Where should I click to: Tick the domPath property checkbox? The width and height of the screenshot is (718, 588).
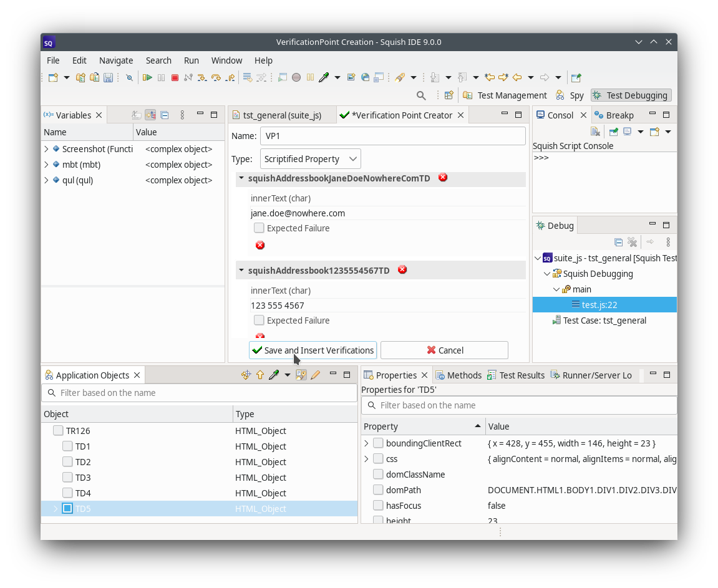tap(378, 490)
